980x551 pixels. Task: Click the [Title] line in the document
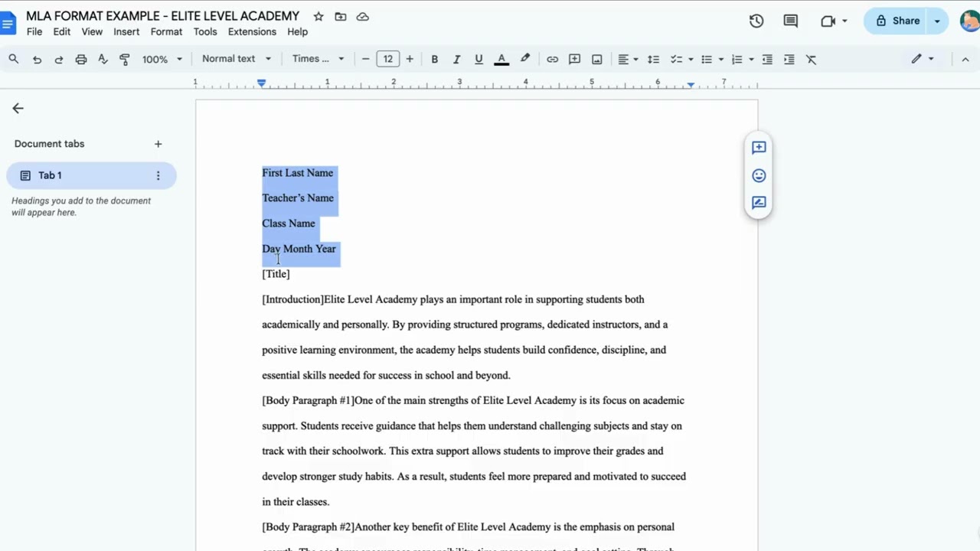coord(276,274)
